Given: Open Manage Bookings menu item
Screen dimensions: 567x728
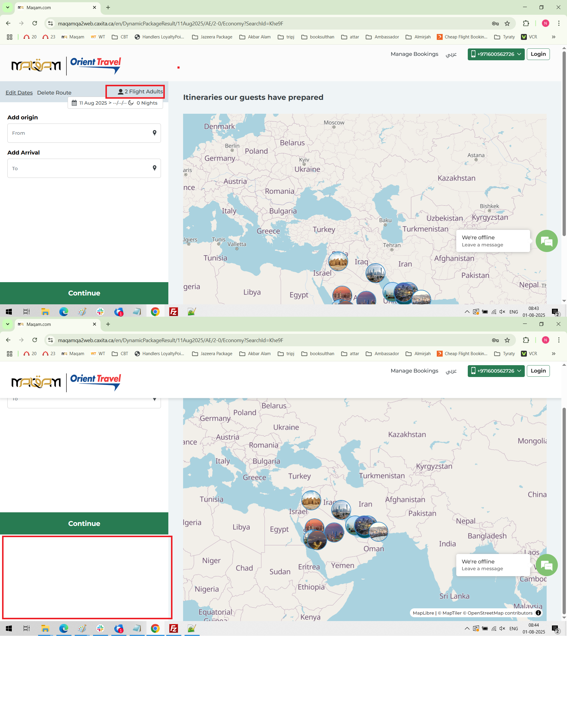Looking at the screenshot, I should point(414,54).
